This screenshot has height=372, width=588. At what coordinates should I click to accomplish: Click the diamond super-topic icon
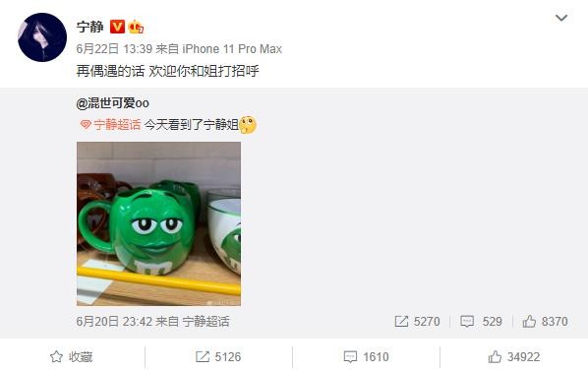point(86,125)
